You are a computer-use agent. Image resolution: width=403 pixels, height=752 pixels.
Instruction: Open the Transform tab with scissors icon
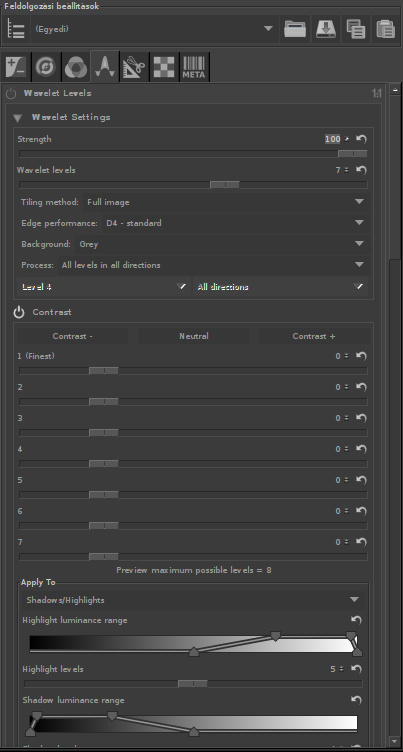coord(134,67)
